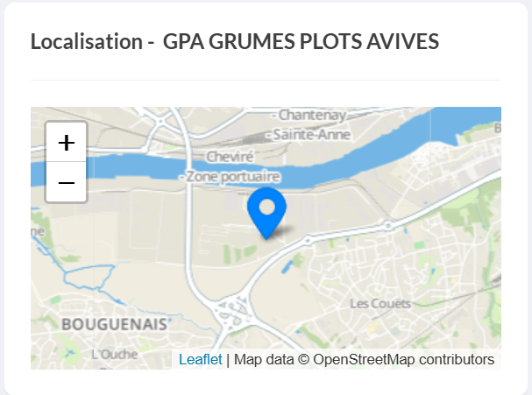Screen dimensions: 532x395
Task: Open the Leaflet attribution link
Action: pos(200,359)
